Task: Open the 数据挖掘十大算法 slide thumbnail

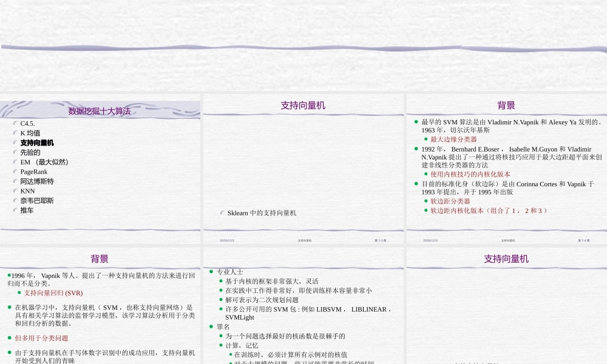Action: click(100, 169)
